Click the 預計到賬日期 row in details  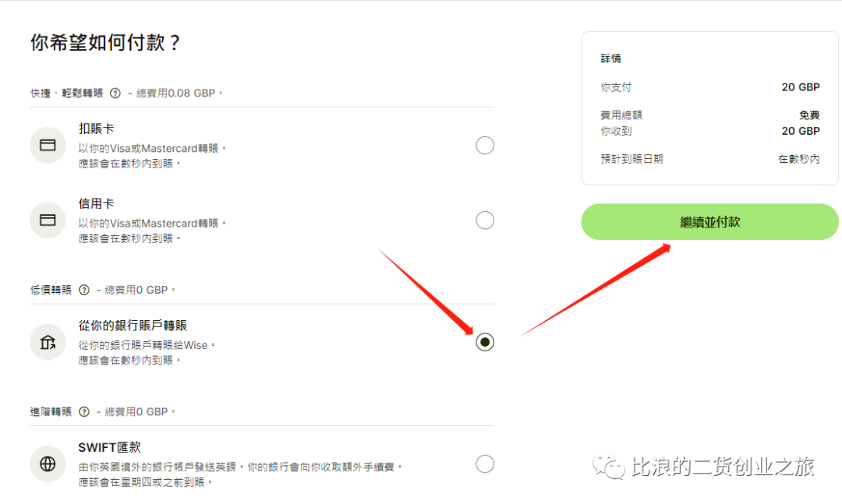click(710, 159)
